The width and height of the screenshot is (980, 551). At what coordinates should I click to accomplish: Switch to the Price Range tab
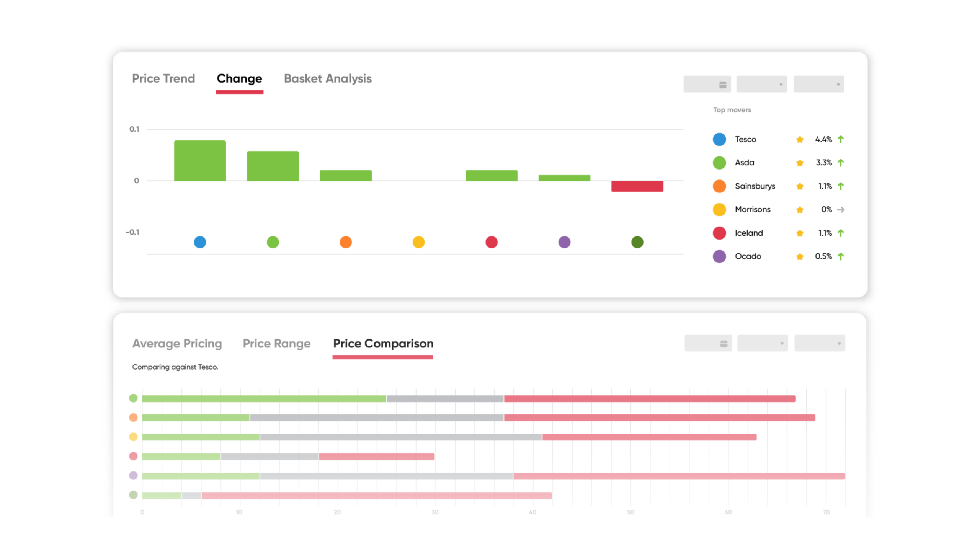[277, 343]
